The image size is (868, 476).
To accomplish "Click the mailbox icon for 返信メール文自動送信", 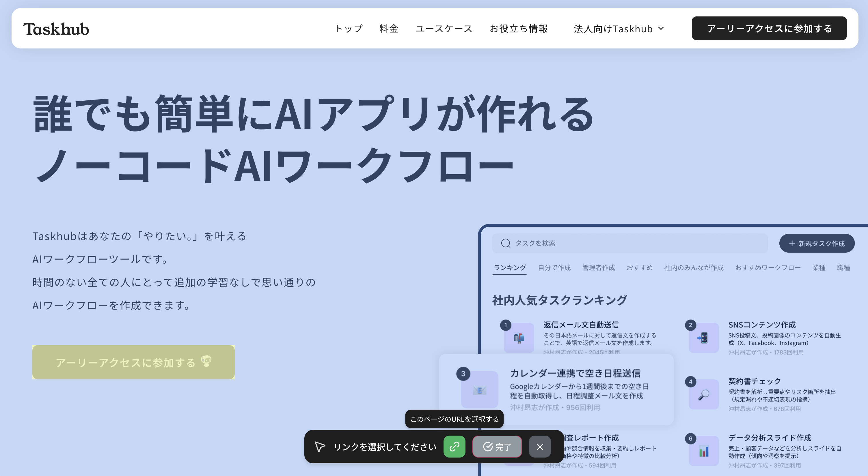I will [519, 338].
